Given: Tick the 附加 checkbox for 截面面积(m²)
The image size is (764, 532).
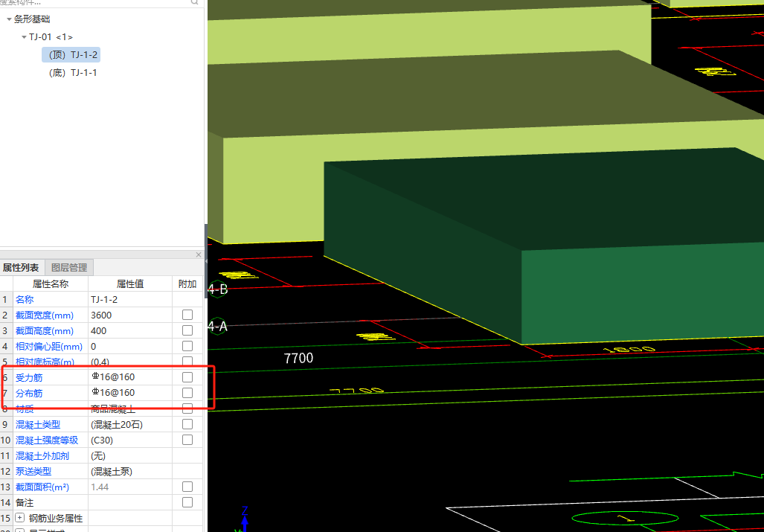Looking at the screenshot, I should point(187,487).
